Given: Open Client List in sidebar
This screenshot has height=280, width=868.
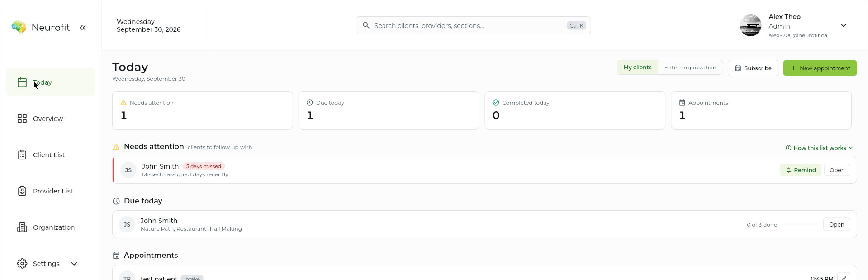Looking at the screenshot, I should (51, 154).
